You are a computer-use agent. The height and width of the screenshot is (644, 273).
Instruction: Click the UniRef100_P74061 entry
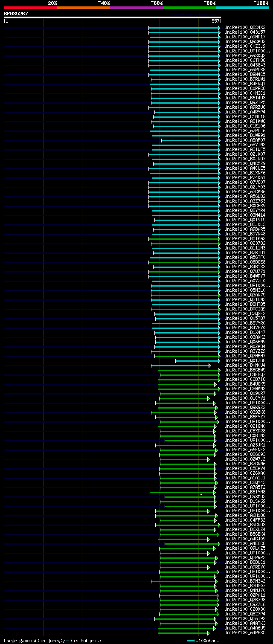coord(245,177)
